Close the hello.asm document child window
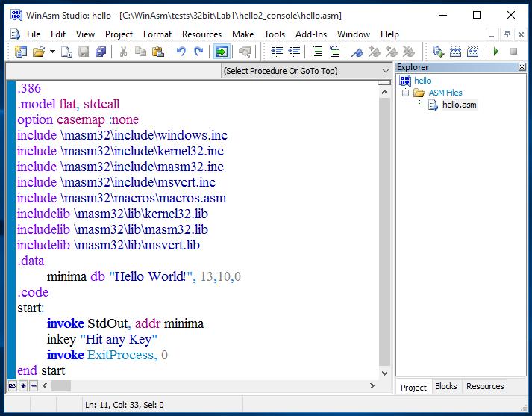This screenshot has width=532, height=416. [x=521, y=34]
